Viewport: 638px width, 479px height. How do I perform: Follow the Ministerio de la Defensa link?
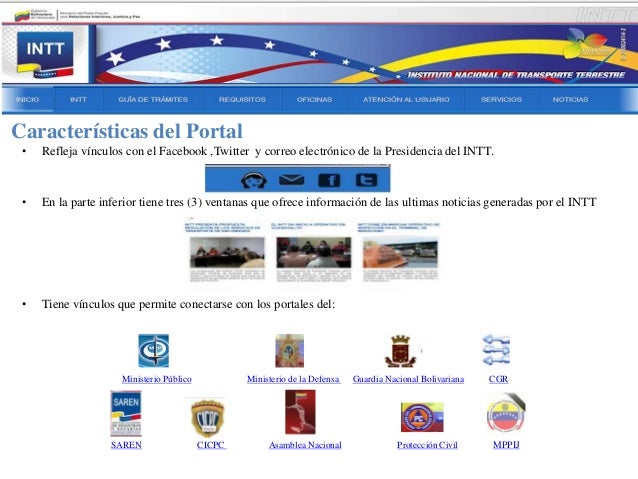point(293,379)
